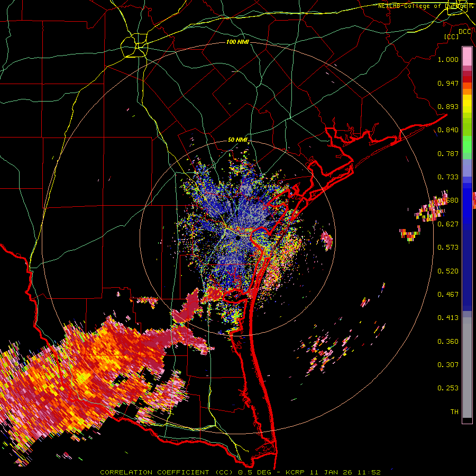This screenshot has width=476, height=476.
Task: Click the 0.627 scale value
Action: click(x=448, y=224)
